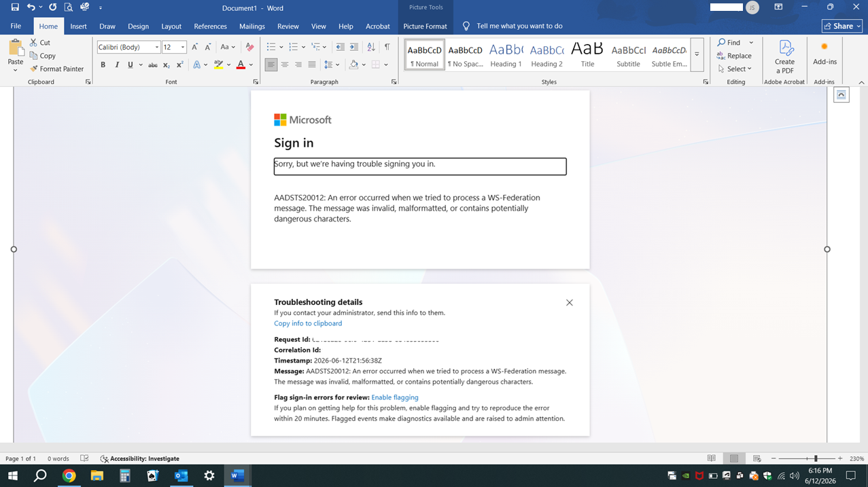Viewport: 868px width, 487px height.
Task: Open Windows Settings from the taskbar
Action: [x=209, y=476]
